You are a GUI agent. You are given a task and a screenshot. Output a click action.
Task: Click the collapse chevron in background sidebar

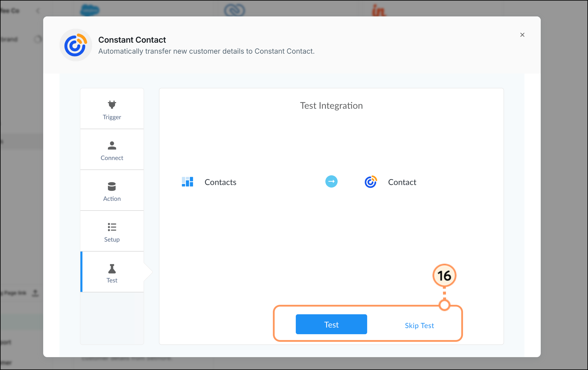pos(38,11)
